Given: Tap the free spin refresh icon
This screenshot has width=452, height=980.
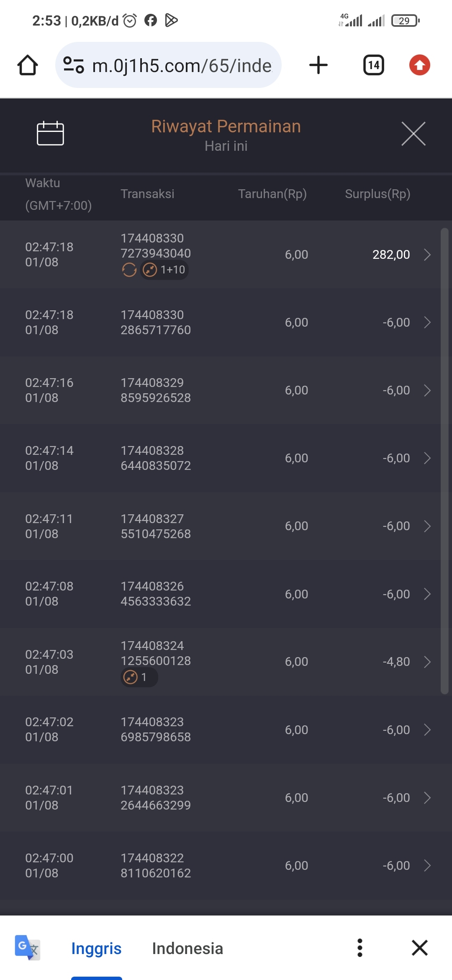Looking at the screenshot, I should point(129,270).
